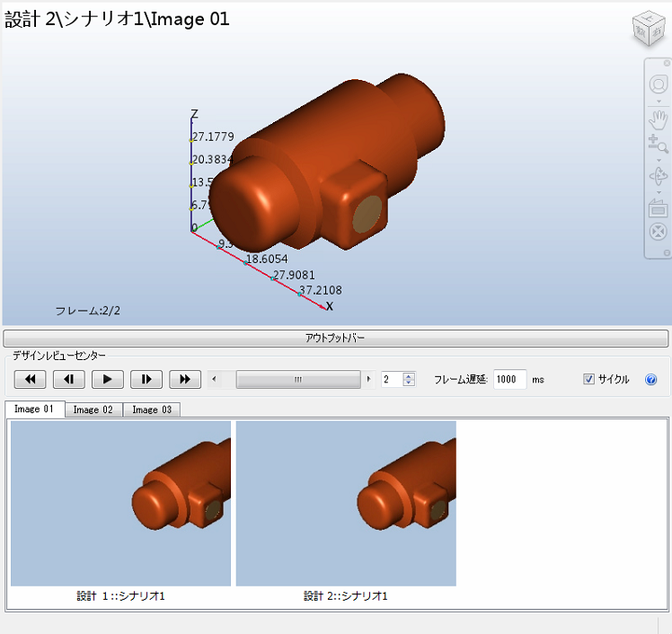
Task: Click the crossed-circle center tool
Action: point(659,232)
